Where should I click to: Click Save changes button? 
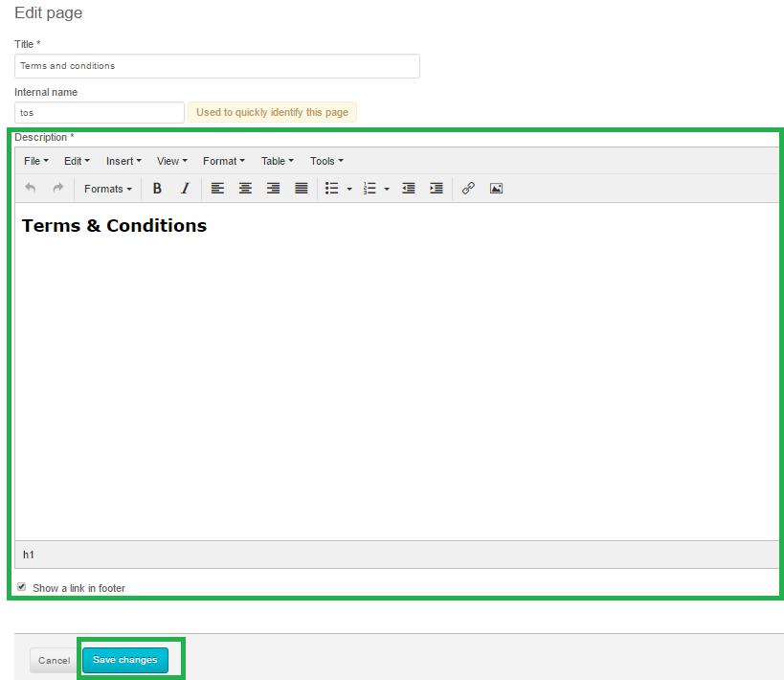click(125, 660)
